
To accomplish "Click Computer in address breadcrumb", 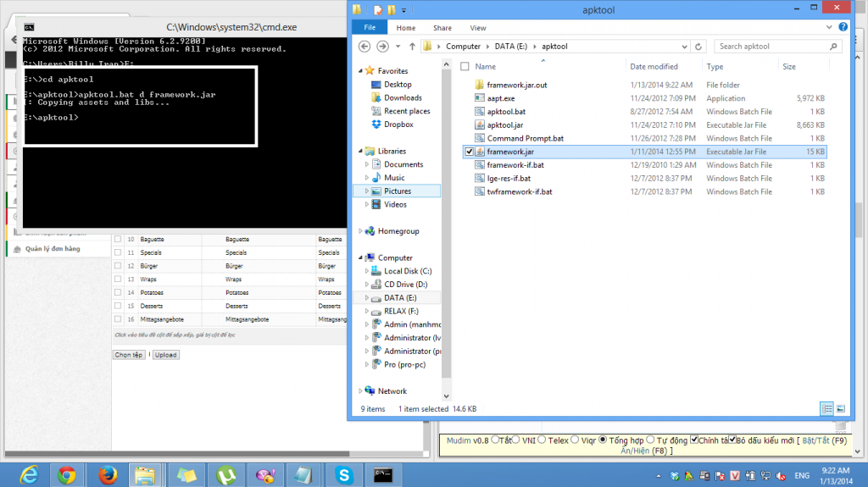I will [464, 47].
